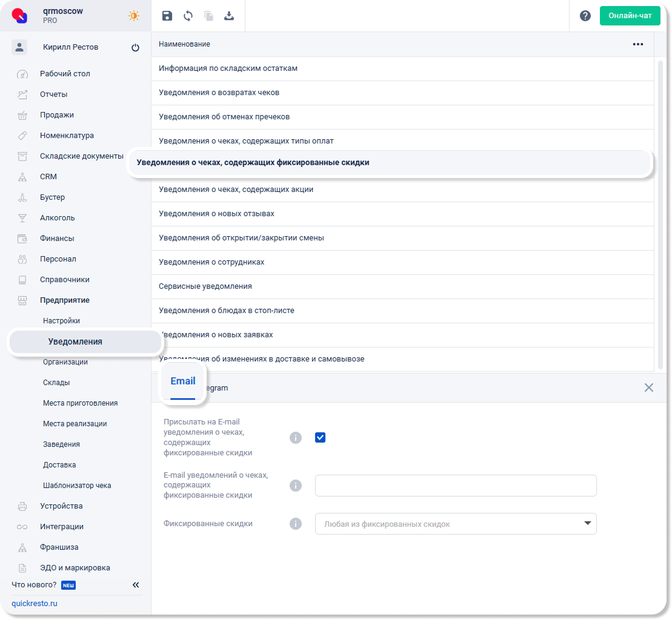Click the E-mail address input field

click(456, 485)
